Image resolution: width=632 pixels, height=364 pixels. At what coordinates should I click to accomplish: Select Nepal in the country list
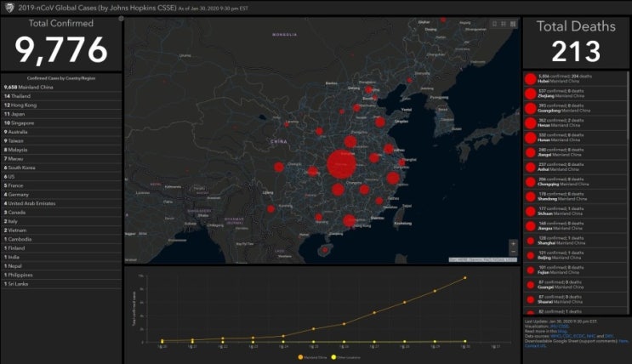click(61, 266)
